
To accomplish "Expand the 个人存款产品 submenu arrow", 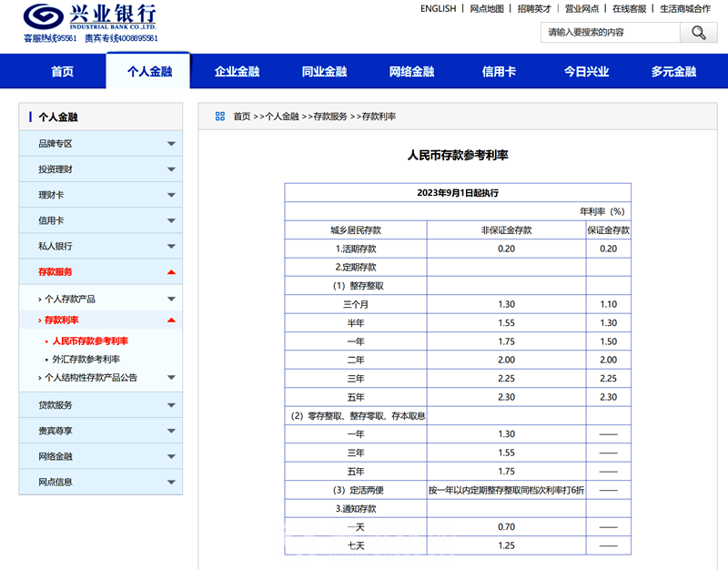I will tap(171, 299).
